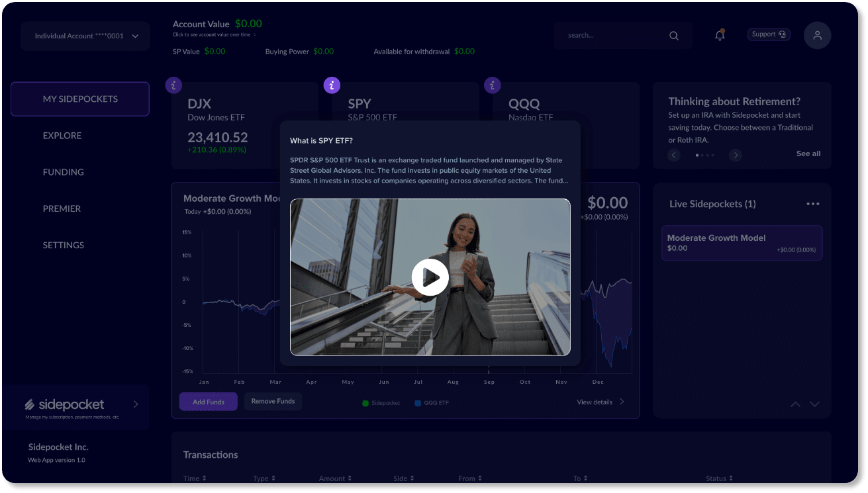Click the 'What is SPY ETF?' heading
The image size is (868, 493).
(321, 140)
